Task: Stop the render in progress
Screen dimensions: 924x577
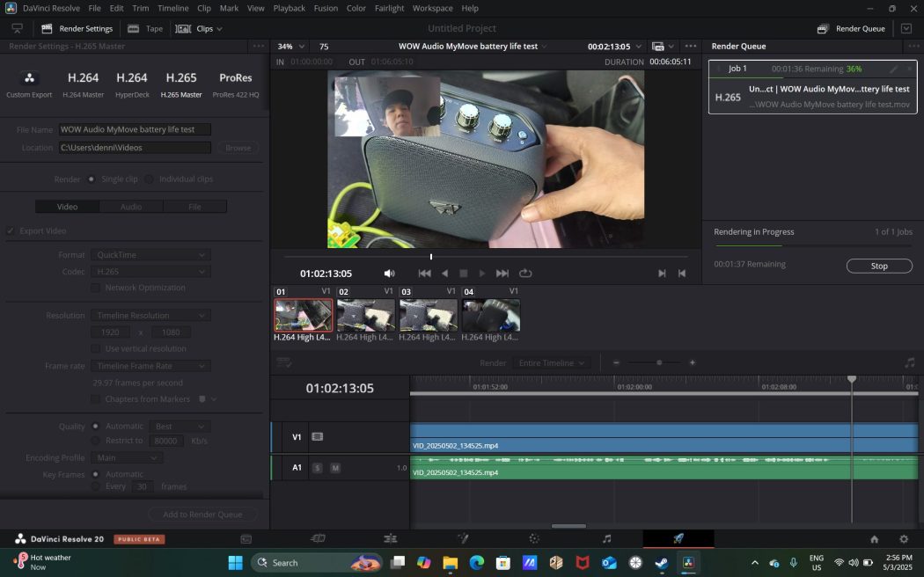Action: (878, 266)
